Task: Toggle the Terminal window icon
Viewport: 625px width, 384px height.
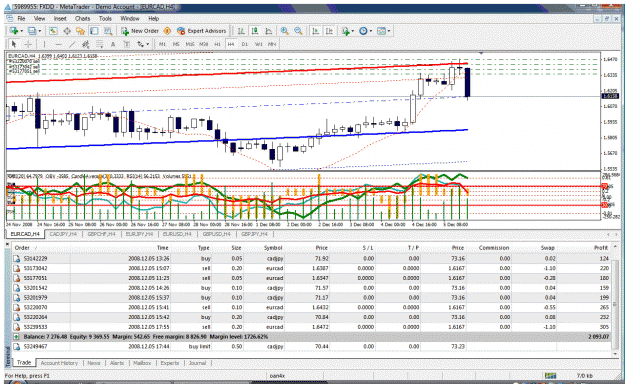Action: tap(94, 31)
